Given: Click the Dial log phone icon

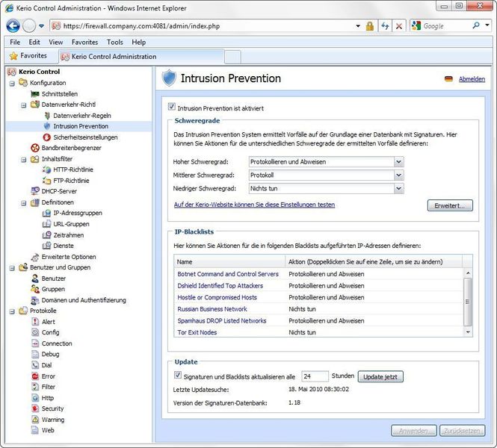Looking at the screenshot, I should pyautogui.click(x=35, y=365).
